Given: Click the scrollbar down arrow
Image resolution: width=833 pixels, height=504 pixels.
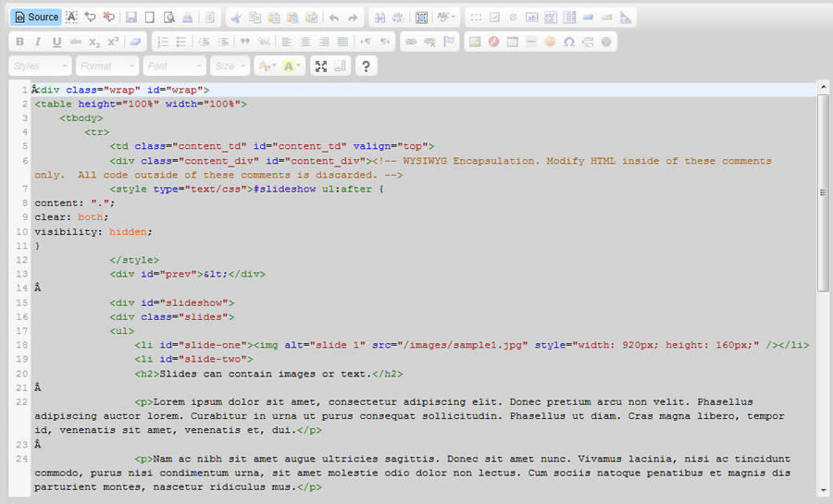Looking at the screenshot, I should click(x=823, y=491).
